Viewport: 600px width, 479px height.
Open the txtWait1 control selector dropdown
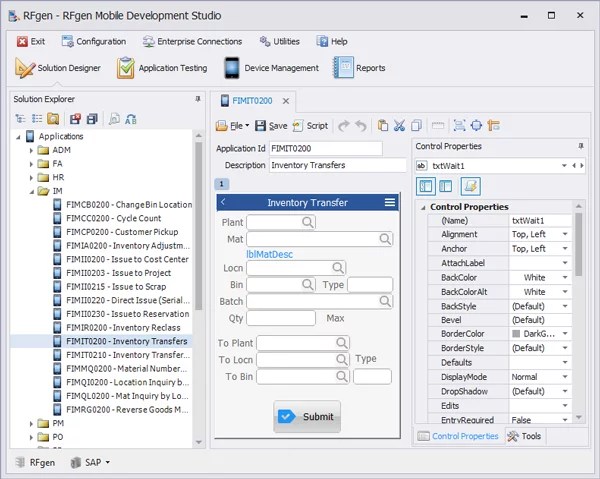(x=564, y=166)
